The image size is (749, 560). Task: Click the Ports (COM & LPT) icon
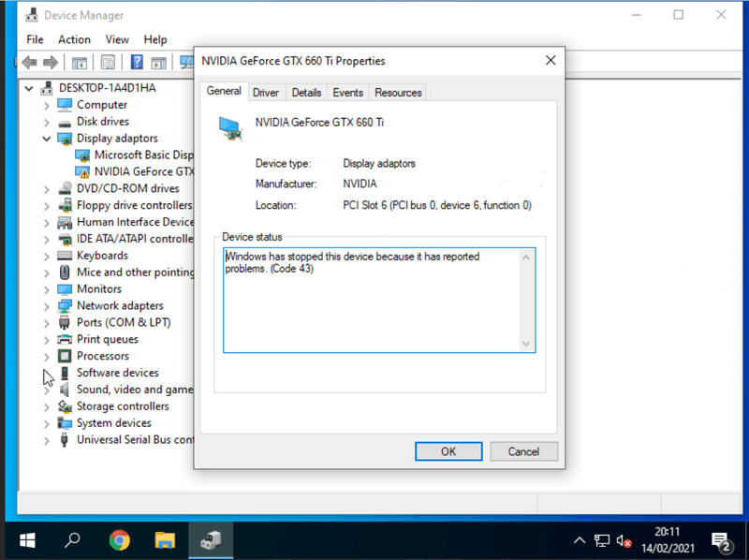(x=65, y=322)
